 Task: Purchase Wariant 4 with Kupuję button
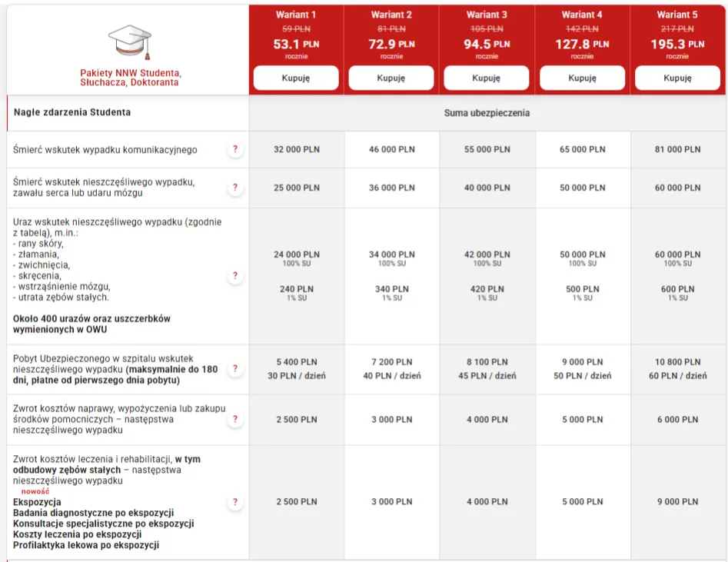[582, 78]
